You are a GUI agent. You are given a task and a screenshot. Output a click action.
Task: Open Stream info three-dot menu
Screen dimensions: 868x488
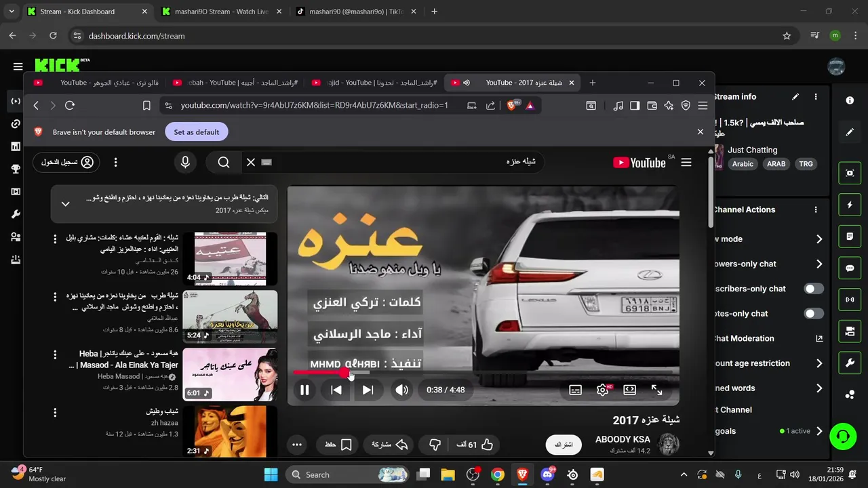tap(816, 97)
